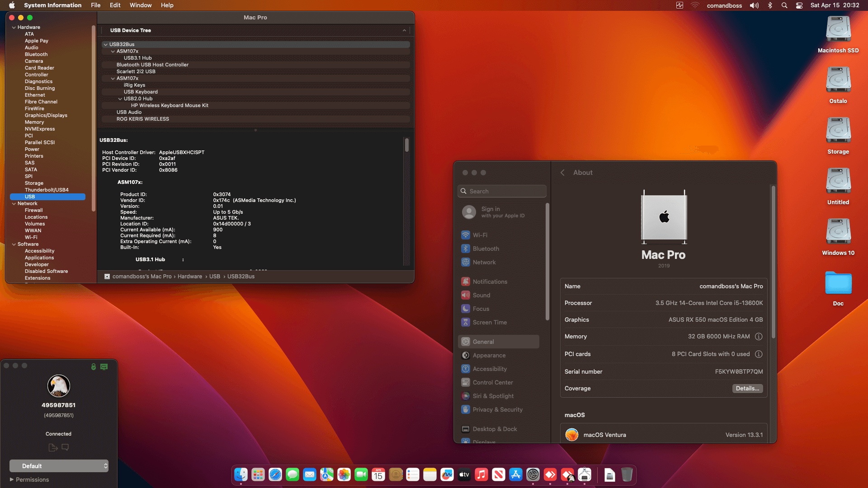Click Sign in with your Apple ID
This screenshot has width=868, height=488.
(502, 212)
